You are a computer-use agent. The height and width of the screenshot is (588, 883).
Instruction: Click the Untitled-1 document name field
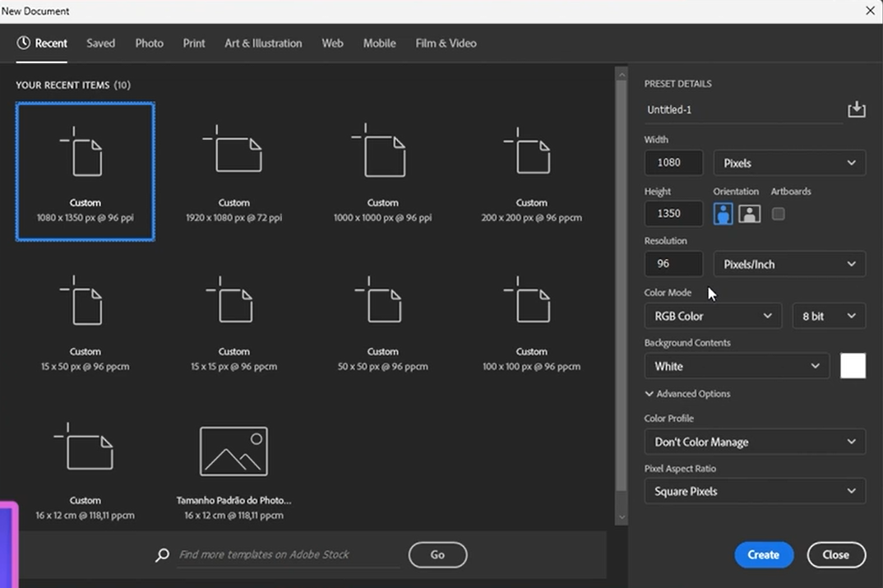click(x=743, y=110)
